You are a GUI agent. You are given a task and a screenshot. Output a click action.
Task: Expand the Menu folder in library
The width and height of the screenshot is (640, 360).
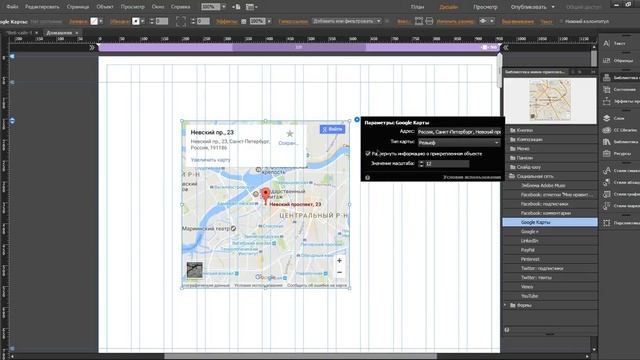coord(513,148)
